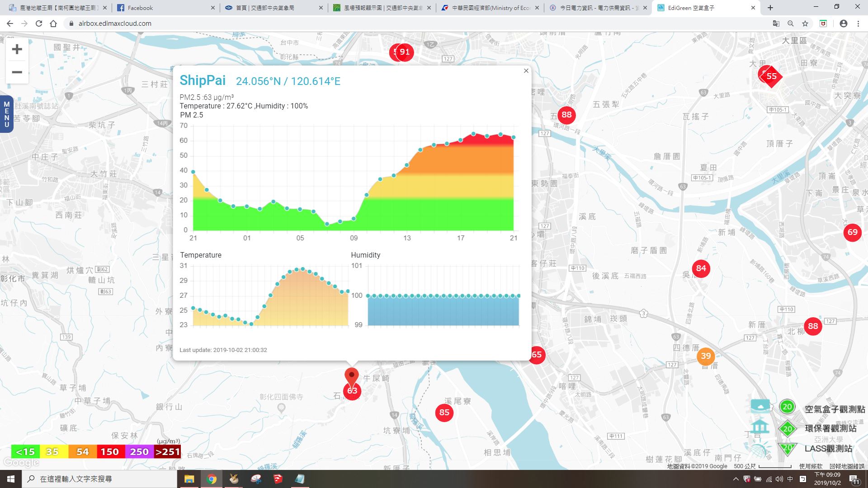
Task: Click the red 150 legend swatch
Action: point(111,452)
